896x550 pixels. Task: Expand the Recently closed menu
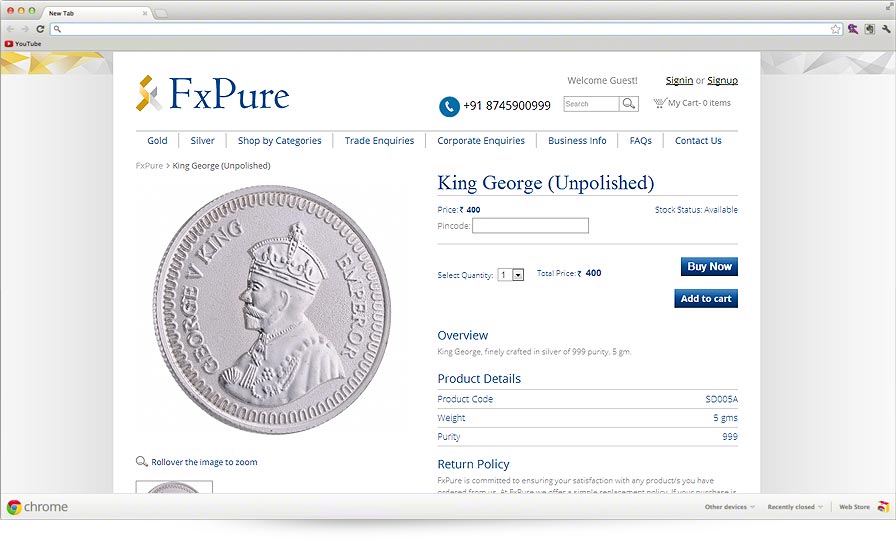(795, 507)
